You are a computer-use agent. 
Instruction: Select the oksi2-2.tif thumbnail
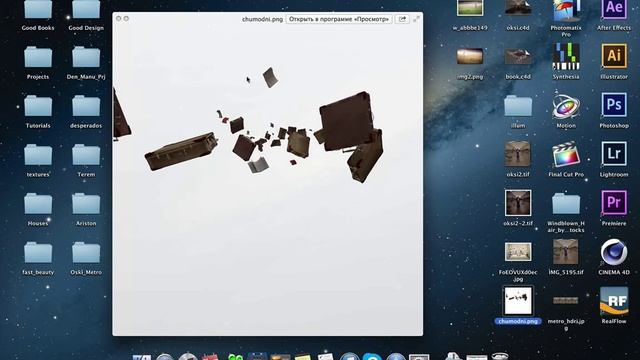[518, 203]
